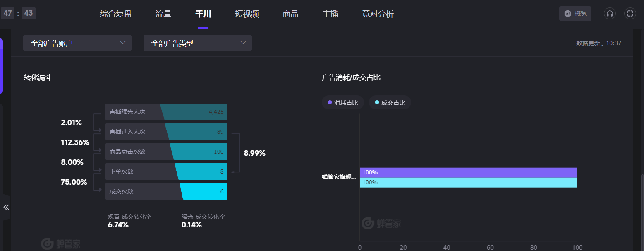Click the 8.99% conversion value
The image size is (644, 251).
[x=254, y=153]
